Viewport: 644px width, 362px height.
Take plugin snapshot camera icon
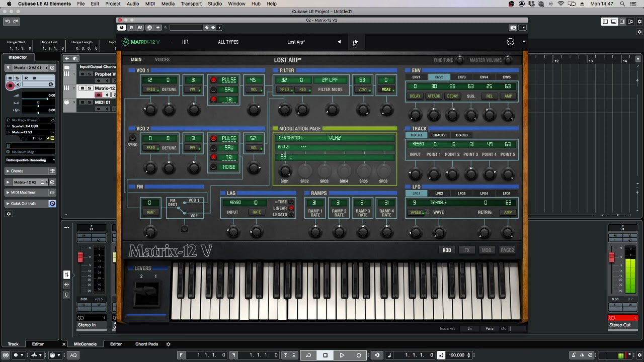513,28
